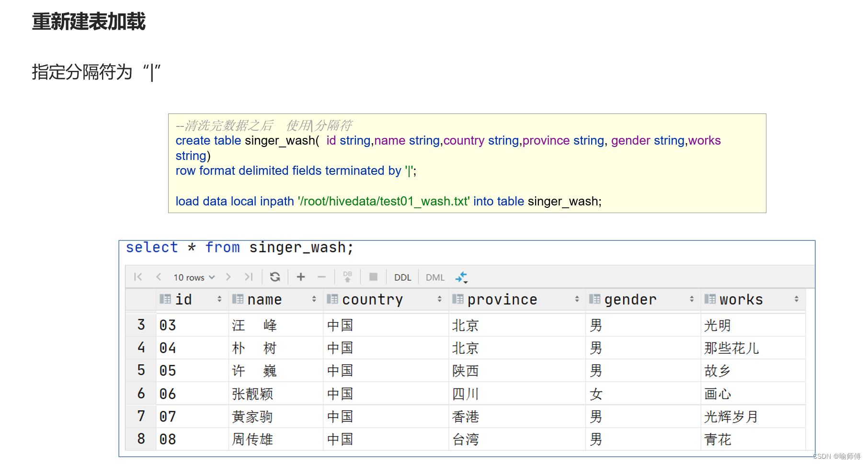The width and height of the screenshot is (868, 464).
Task: Jump to last page of results
Action: (x=249, y=277)
